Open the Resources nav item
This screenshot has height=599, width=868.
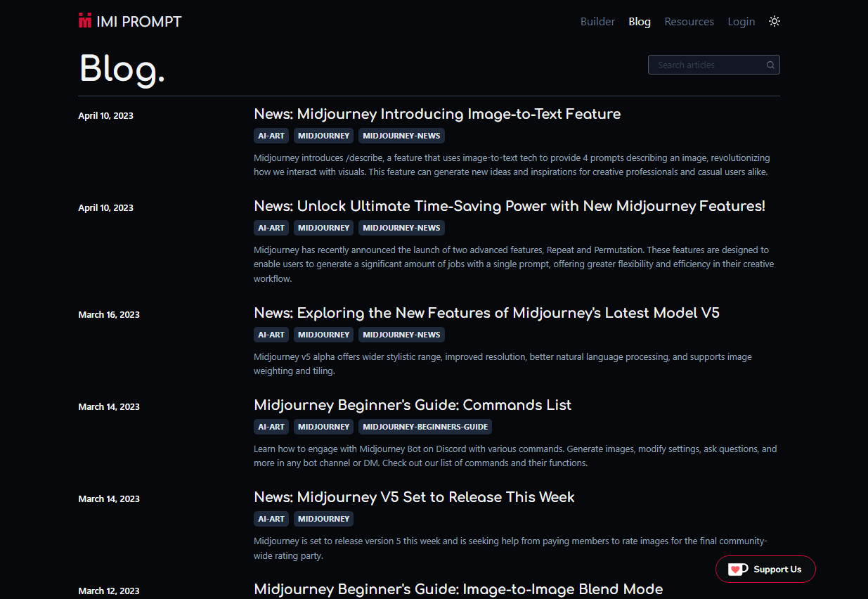689,22
